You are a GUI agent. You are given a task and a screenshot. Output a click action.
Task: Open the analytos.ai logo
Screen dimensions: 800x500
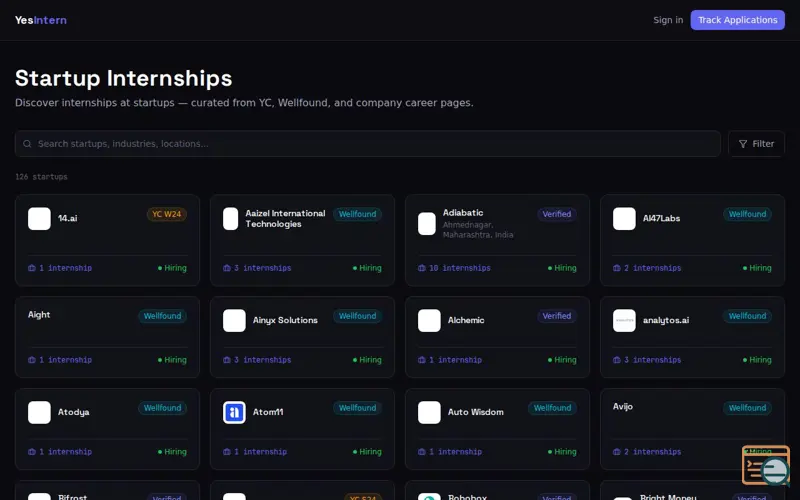(624, 320)
